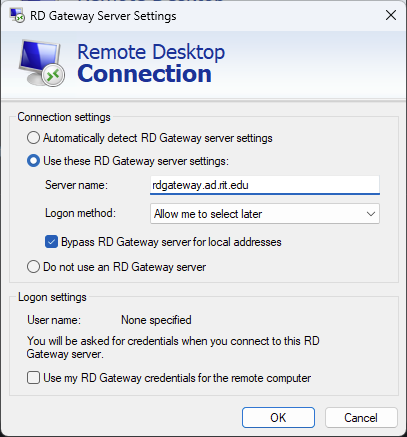
Task: Uncheck Bypass RD Gateway server for local addresses
Action: [x=51, y=242]
